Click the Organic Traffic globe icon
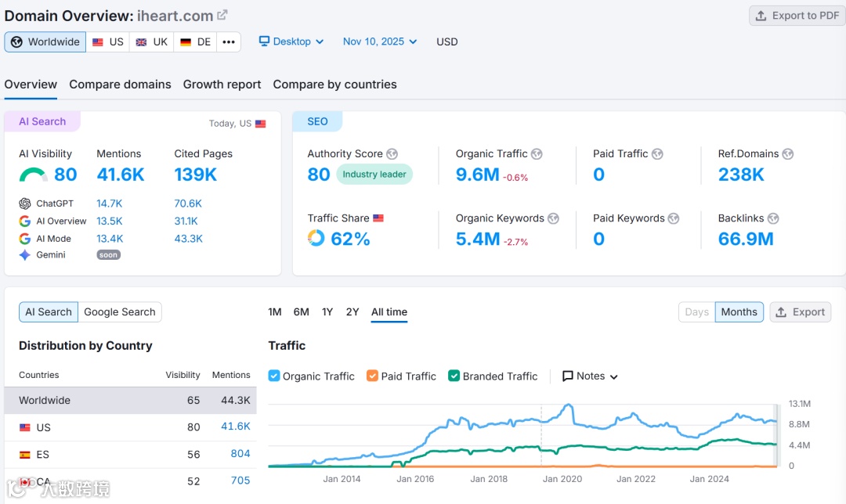 [537, 154]
